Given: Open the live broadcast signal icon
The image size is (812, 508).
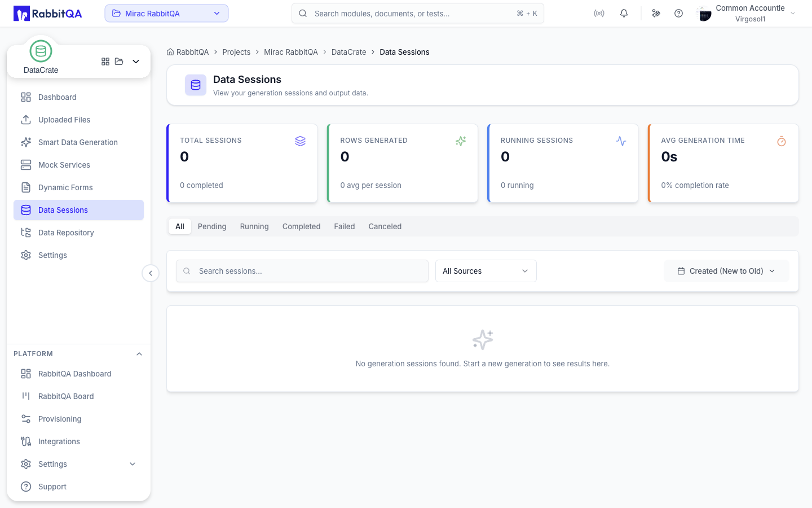Looking at the screenshot, I should tap(599, 14).
